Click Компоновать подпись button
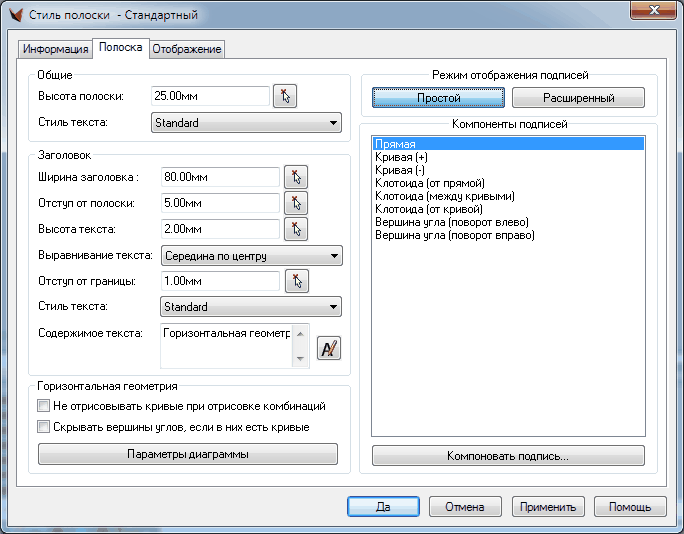 point(508,456)
